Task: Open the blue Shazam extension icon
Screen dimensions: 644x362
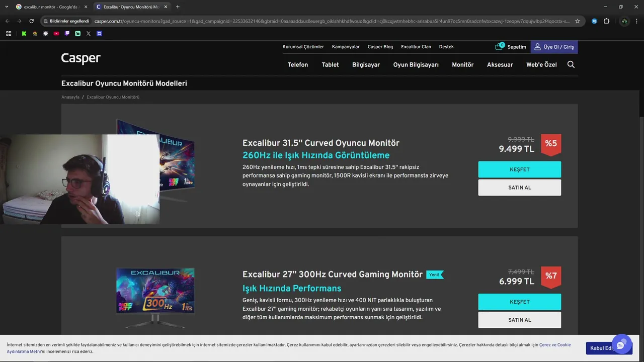Action: click(594, 21)
